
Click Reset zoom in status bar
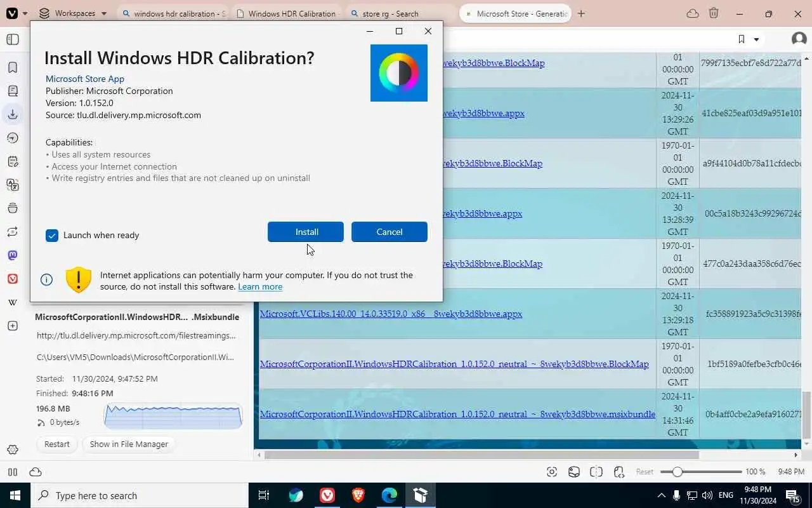645,472
